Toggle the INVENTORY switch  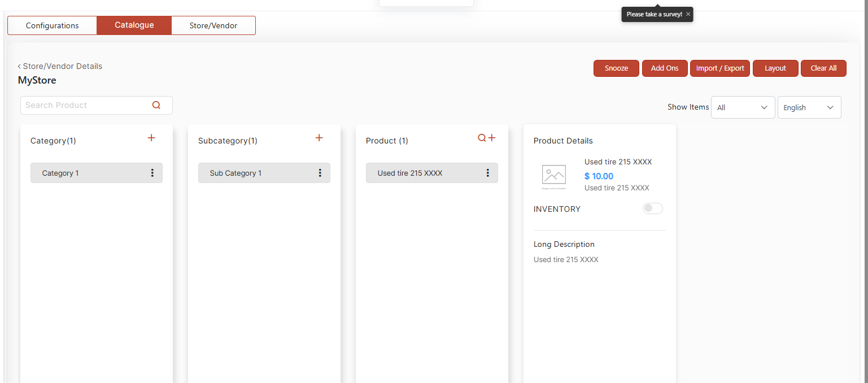point(653,208)
